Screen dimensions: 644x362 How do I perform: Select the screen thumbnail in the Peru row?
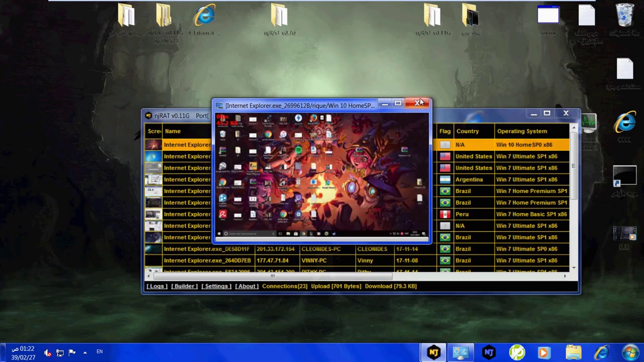pyautogui.click(x=153, y=214)
